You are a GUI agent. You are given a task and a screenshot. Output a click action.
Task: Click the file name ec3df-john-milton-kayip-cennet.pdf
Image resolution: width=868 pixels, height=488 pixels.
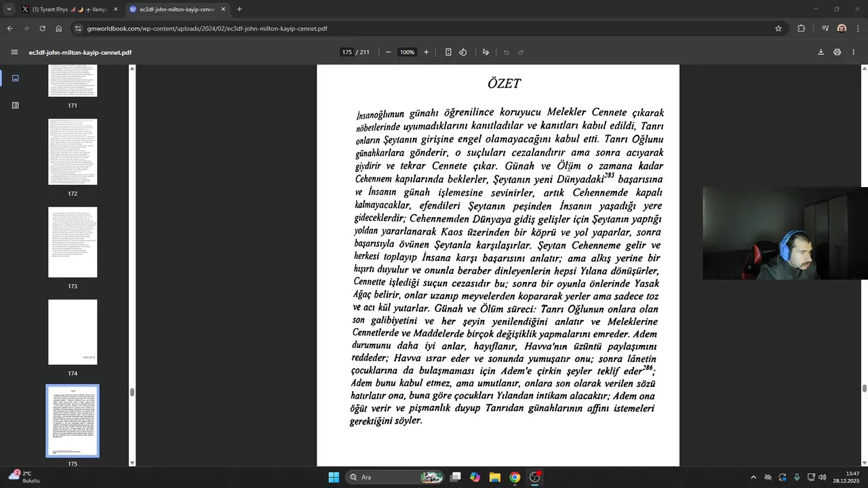click(x=80, y=52)
